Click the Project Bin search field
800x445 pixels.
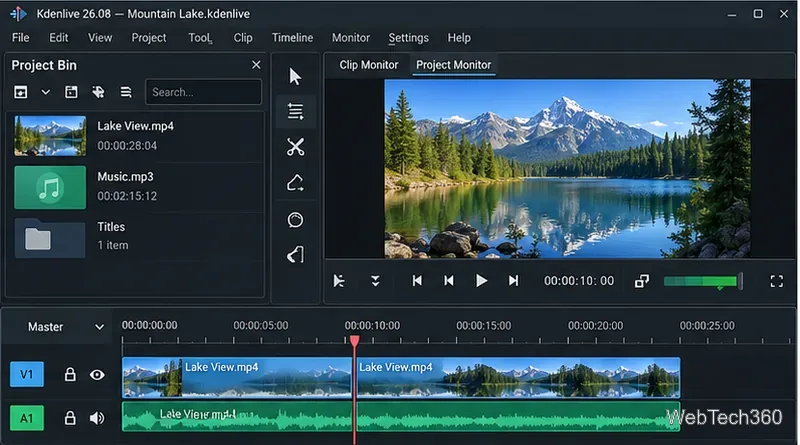pyautogui.click(x=204, y=92)
